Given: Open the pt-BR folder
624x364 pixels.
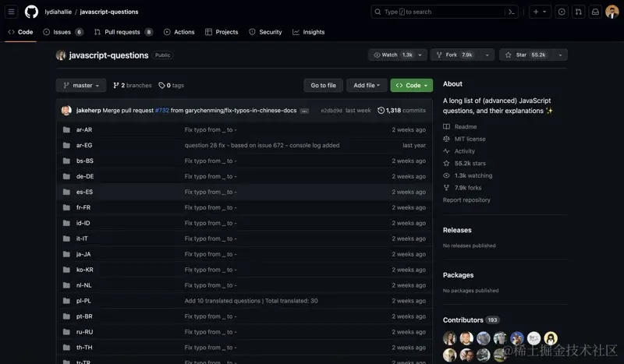Looking at the screenshot, I should 84,316.
